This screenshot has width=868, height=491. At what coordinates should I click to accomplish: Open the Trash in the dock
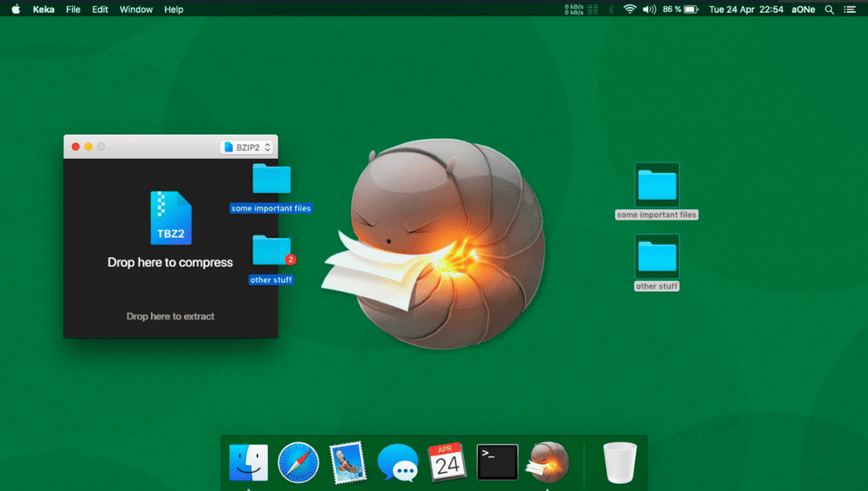620,463
